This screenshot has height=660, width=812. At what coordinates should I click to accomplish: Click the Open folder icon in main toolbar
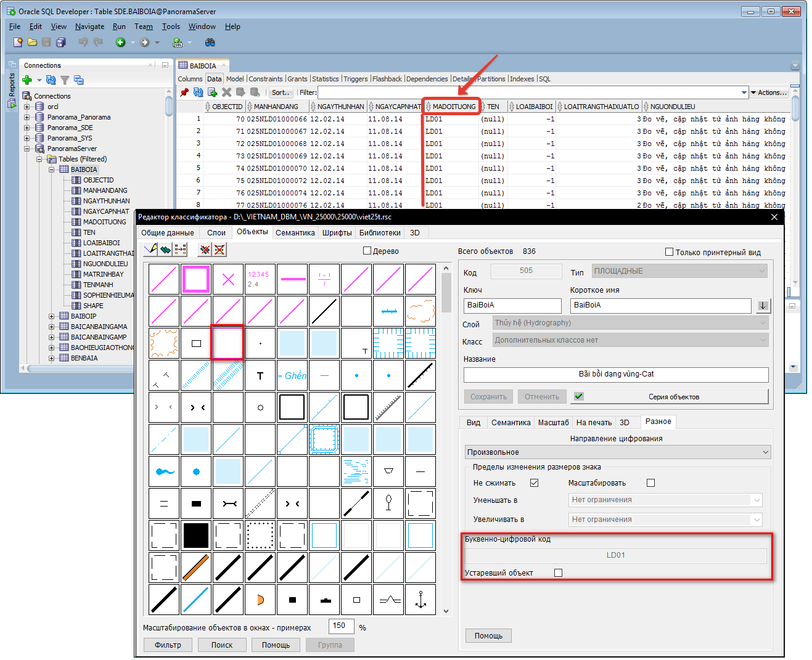coord(32,43)
